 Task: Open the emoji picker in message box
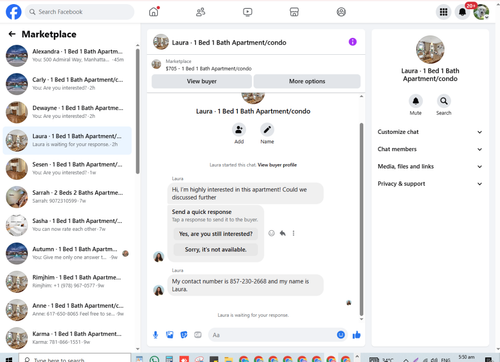341,335
